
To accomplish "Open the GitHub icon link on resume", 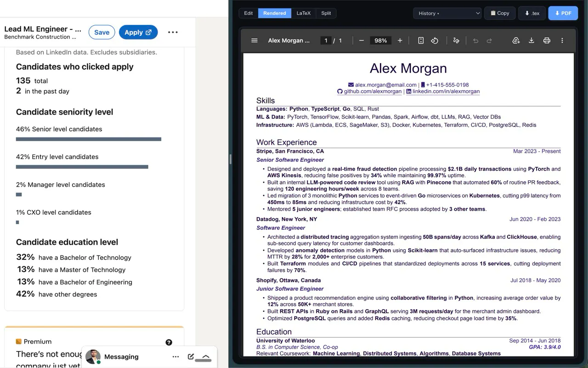I will tap(340, 92).
